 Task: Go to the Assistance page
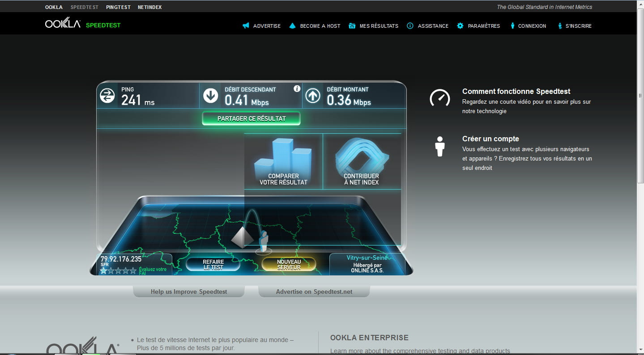point(427,26)
